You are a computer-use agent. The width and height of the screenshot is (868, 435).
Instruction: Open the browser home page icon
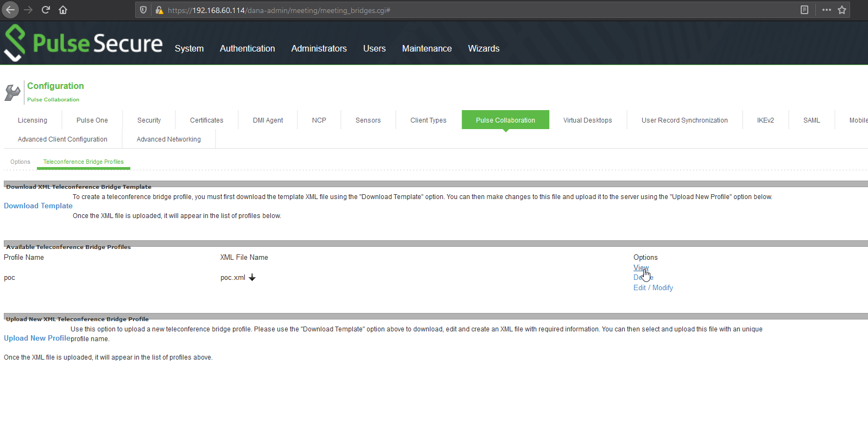(x=63, y=10)
